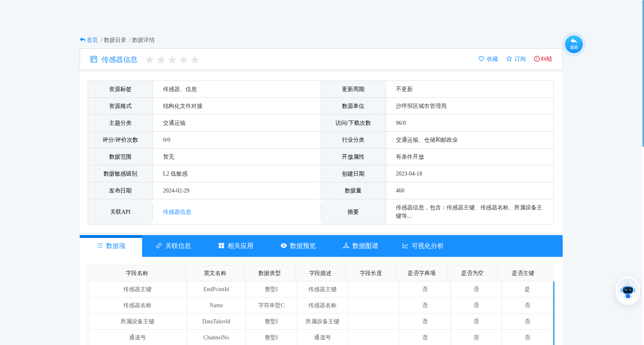
Task: Click the 96/0 access count value
Action: point(401,123)
